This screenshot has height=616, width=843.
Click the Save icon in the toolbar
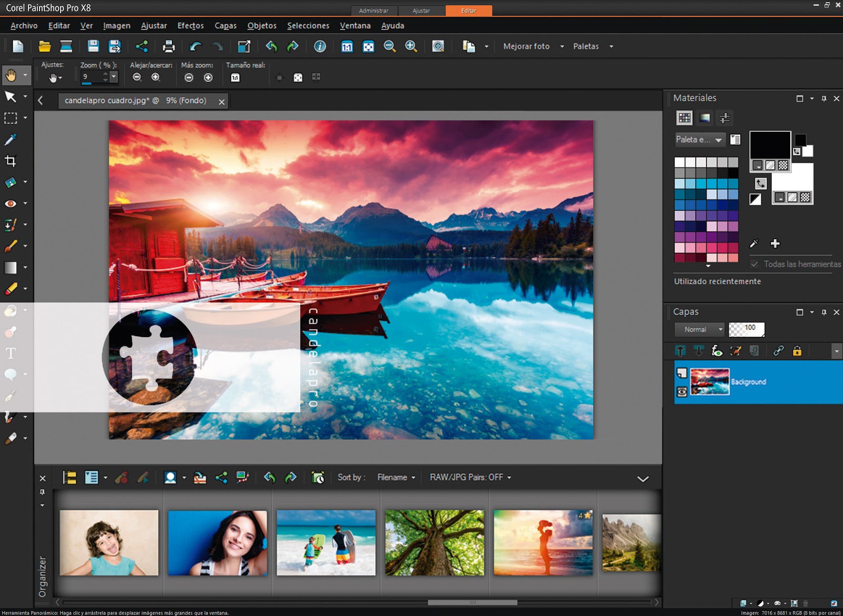[x=93, y=46]
